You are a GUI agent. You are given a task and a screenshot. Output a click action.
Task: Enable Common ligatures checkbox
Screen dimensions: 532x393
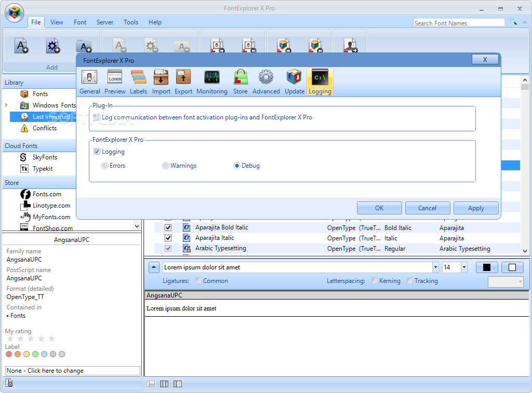198,281
